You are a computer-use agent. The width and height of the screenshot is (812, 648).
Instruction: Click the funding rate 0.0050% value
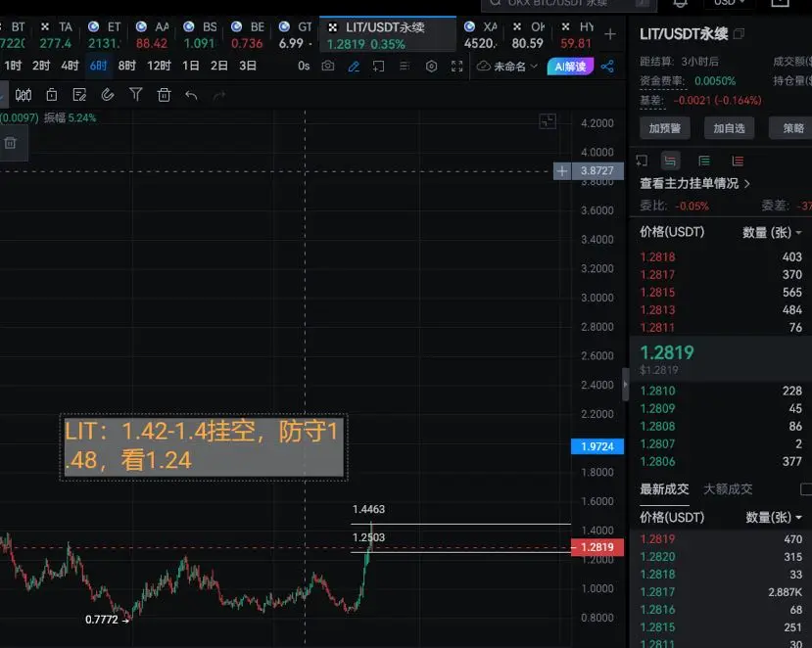pyautogui.click(x=715, y=81)
